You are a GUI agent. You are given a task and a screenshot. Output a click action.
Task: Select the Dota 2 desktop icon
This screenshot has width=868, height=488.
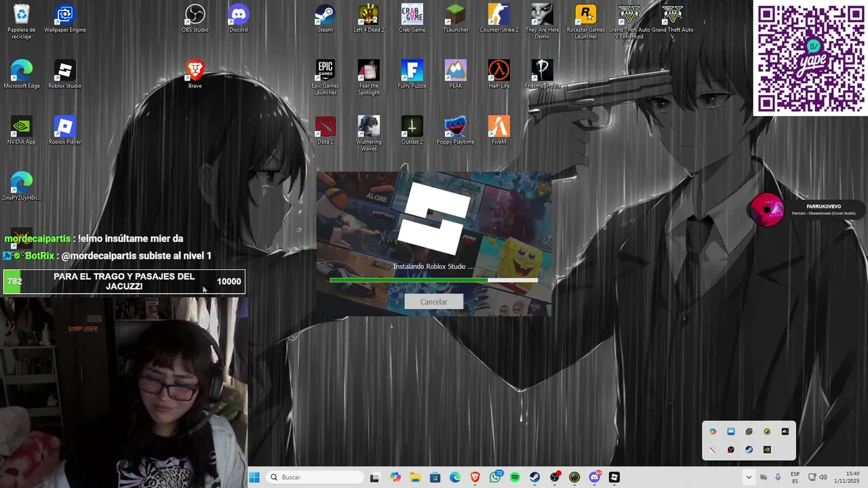(325, 131)
